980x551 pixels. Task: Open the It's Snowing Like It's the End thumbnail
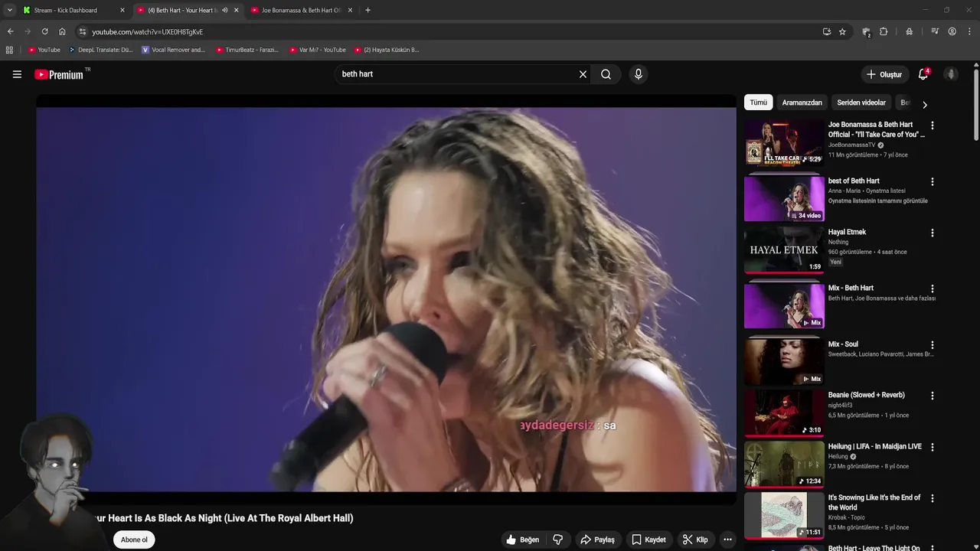coord(784,515)
